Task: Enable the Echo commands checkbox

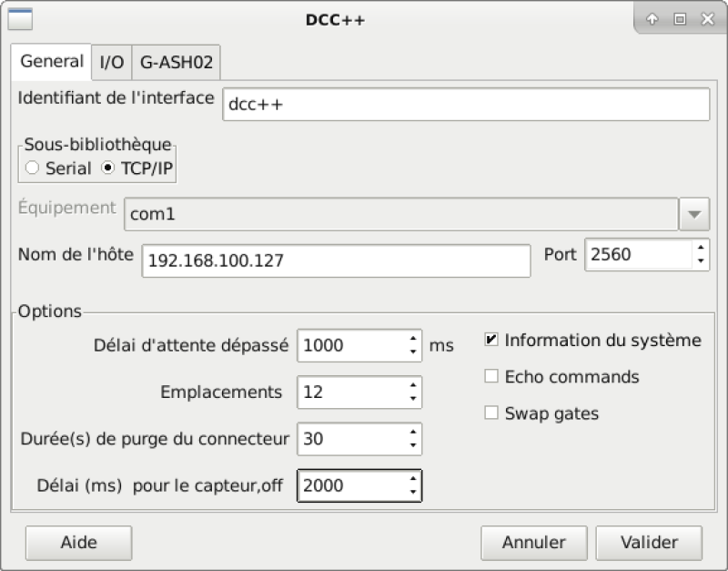Action: 491,376
